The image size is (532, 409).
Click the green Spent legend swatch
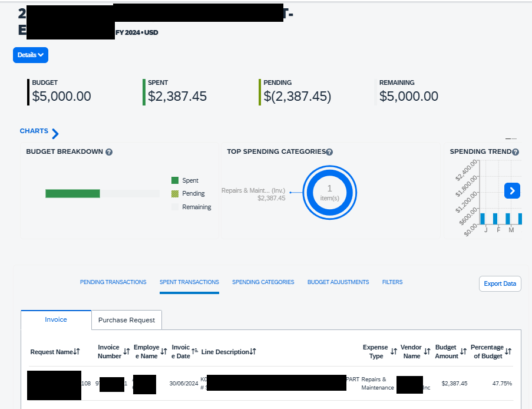pyautogui.click(x=175, y=180)
